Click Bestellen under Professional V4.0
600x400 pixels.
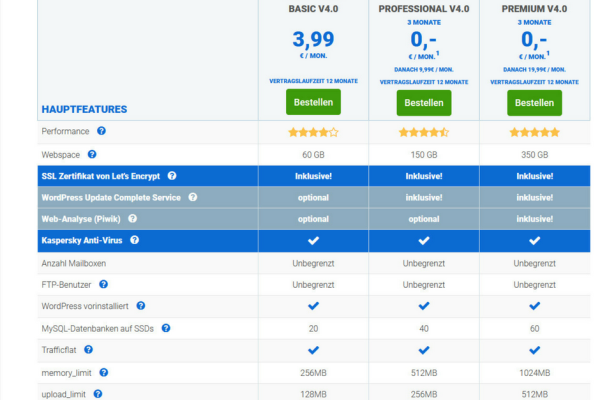[424, 103]
